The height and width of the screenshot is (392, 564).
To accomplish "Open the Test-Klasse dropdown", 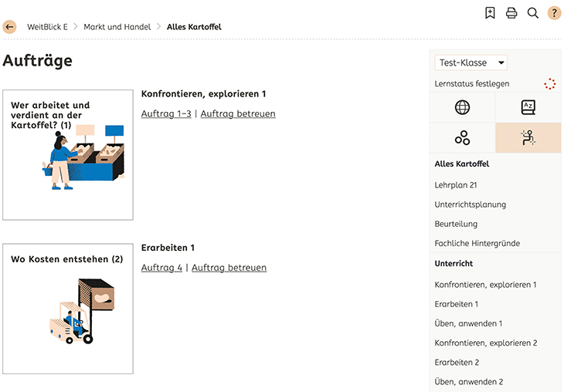I will (471, 63).
